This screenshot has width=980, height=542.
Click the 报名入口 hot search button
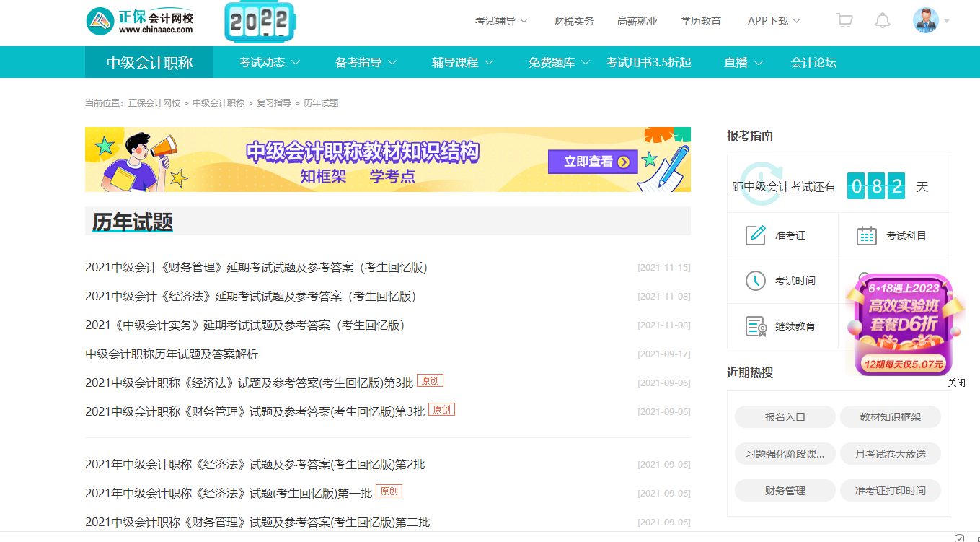coord(785,417)
